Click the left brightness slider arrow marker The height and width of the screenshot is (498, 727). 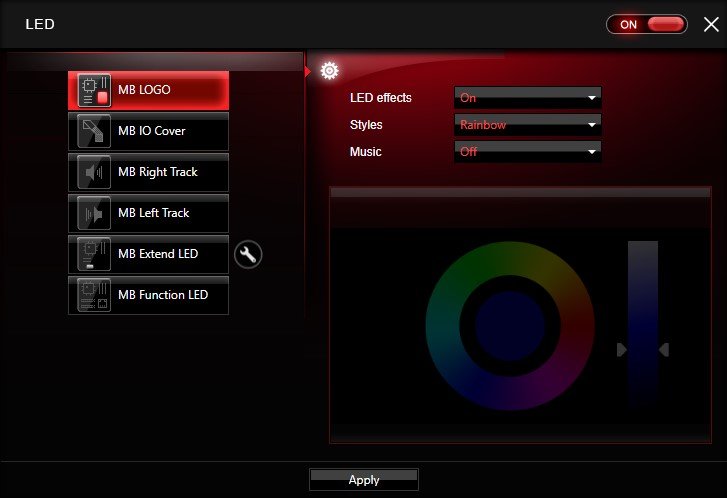[622, 350]
